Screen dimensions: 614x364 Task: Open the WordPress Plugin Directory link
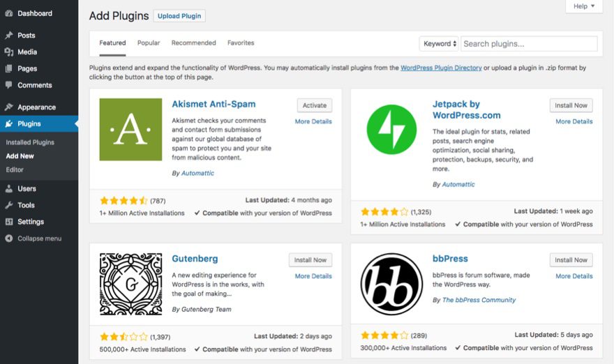point(441,68)
